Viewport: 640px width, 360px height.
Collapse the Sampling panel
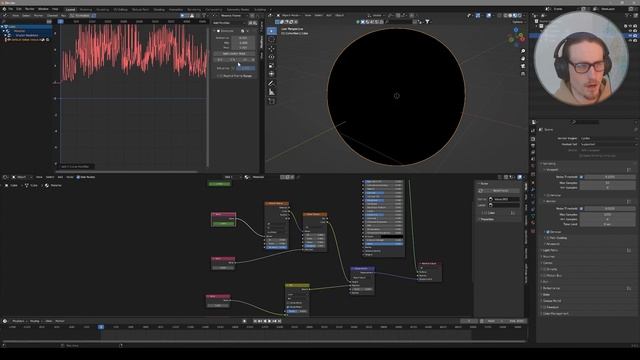[549, 164]
